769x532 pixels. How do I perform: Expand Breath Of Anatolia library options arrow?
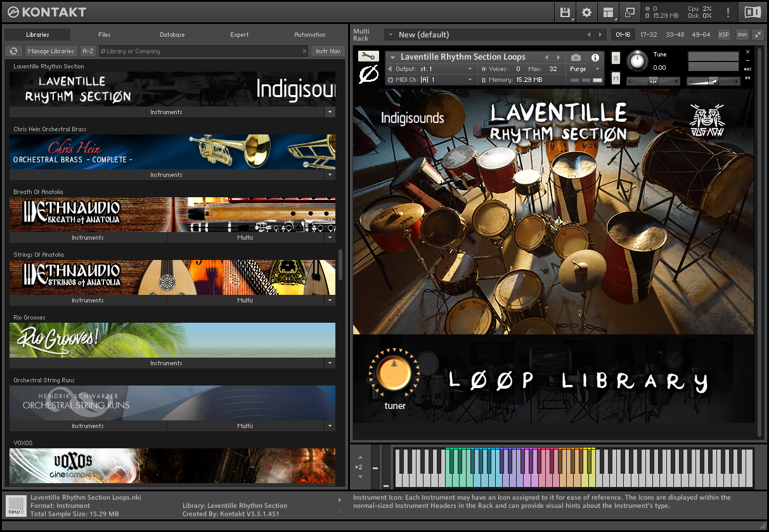pos(330,237)
